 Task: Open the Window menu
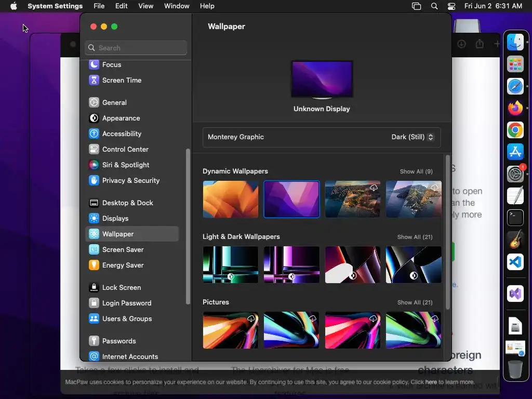point(177,6)
